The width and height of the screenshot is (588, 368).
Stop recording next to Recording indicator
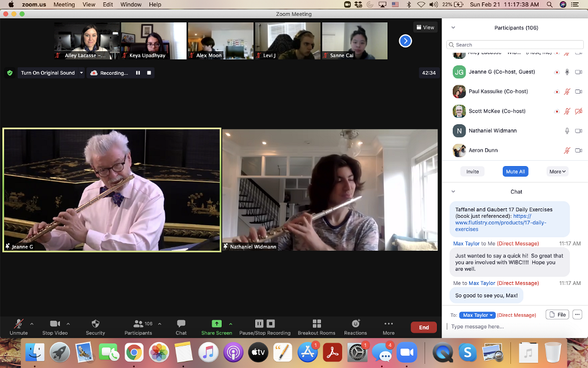[149, 73]
